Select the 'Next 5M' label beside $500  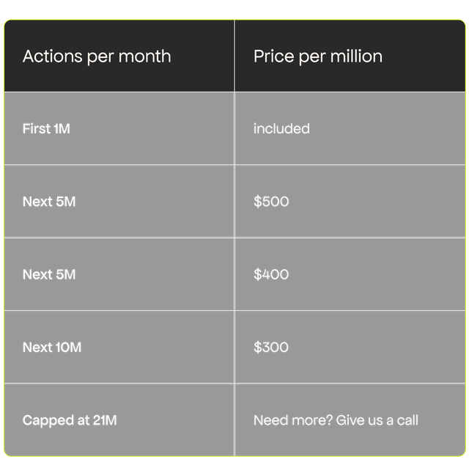point(49,201)
